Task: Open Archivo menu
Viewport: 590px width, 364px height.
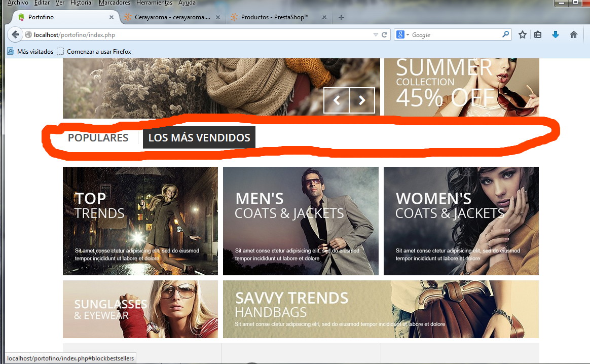Action: 17,3
